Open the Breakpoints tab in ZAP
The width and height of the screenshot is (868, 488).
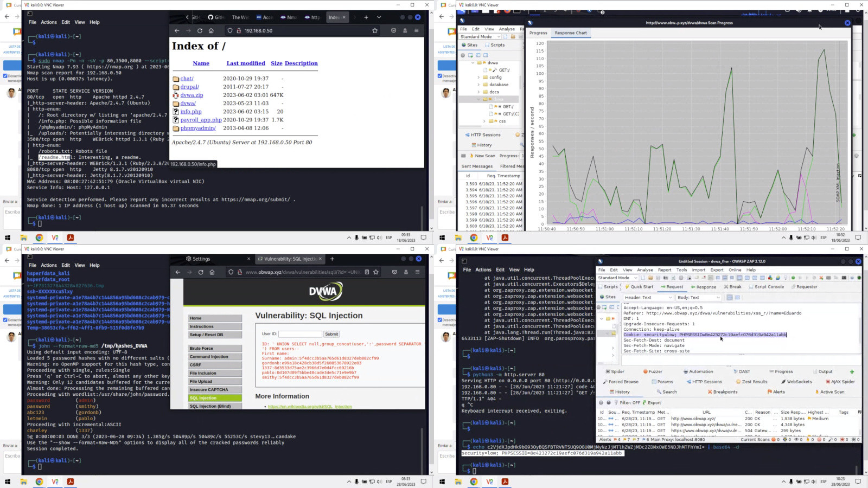722,392
